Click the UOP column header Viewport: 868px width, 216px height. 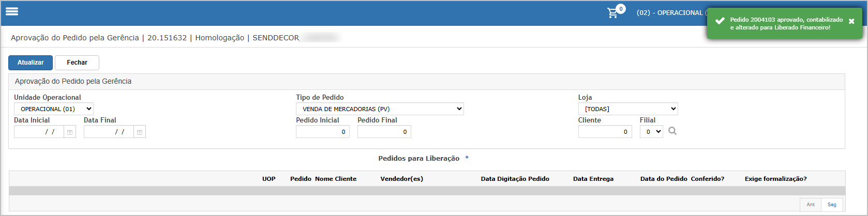coord(269,179)
